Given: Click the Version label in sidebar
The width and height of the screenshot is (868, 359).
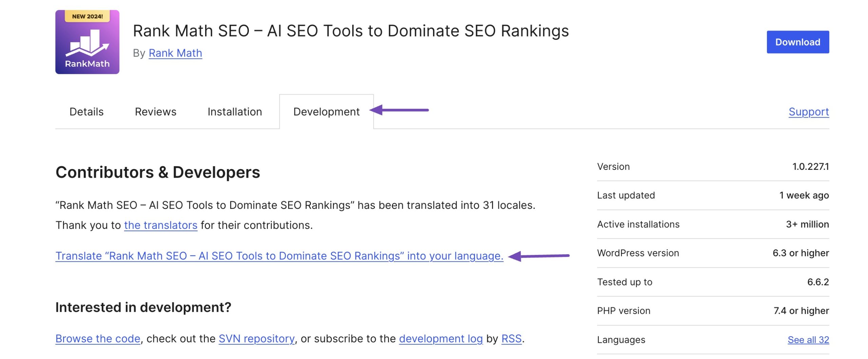Looking at the screenshot, I should tap(613, 166).
